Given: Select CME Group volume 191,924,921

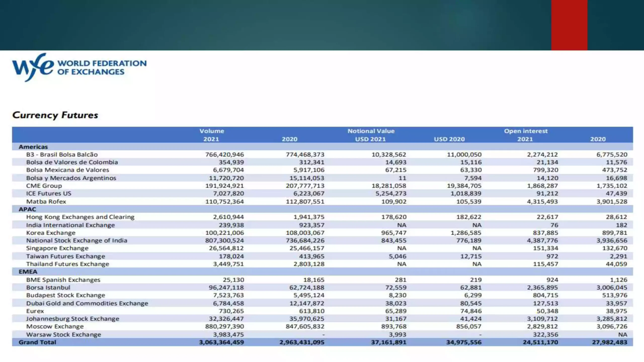Looking at the screenshot, I should pos(224,186).
